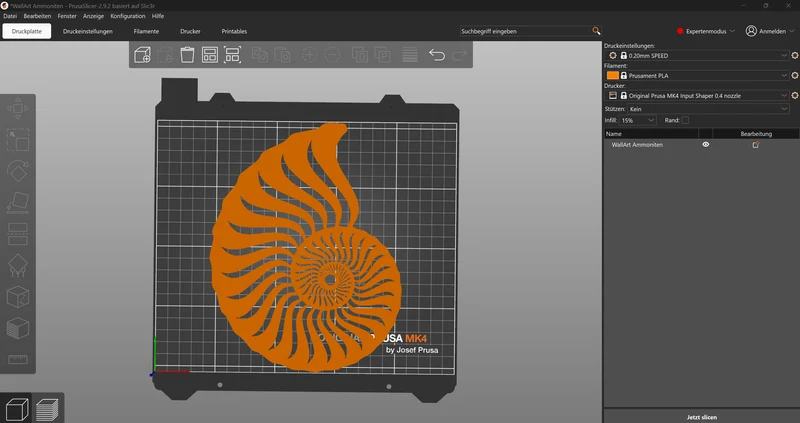Expand the Expertenmodus mode dropdown
This screenshot has height=423, width=800.
click(x=706, y=31)
